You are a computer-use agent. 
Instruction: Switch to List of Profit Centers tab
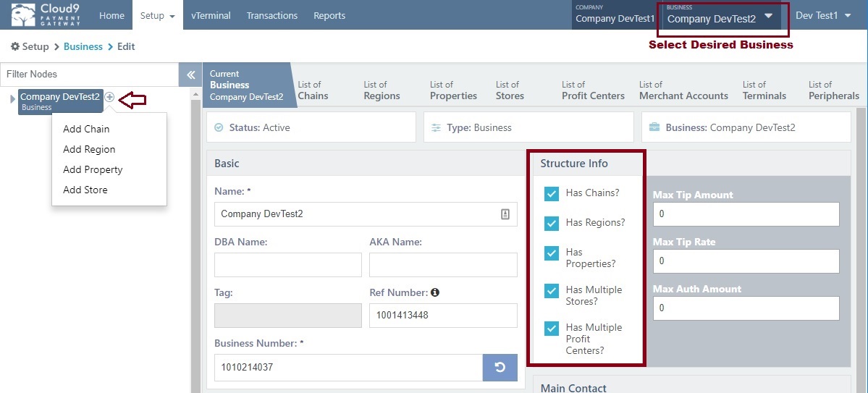[x=593, y=90]
